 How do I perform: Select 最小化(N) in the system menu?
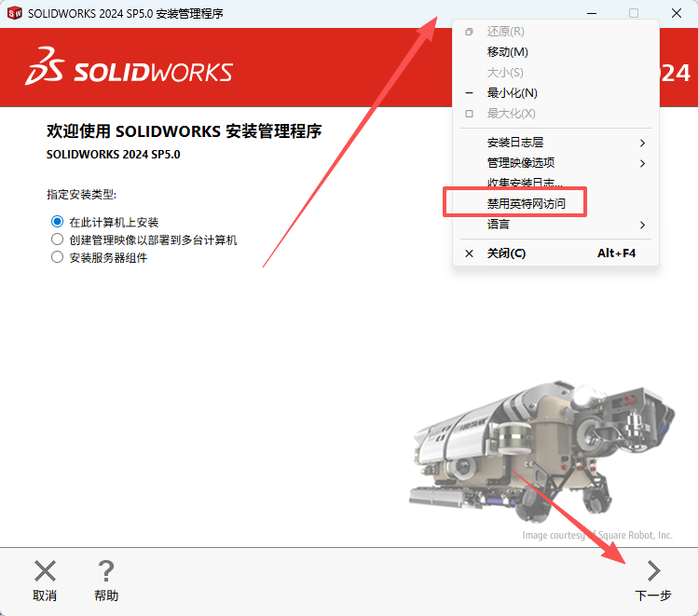point(555,93)
